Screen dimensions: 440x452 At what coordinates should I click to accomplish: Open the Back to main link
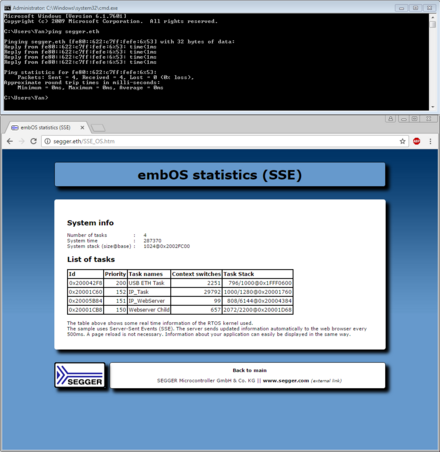tap(250, 370)
